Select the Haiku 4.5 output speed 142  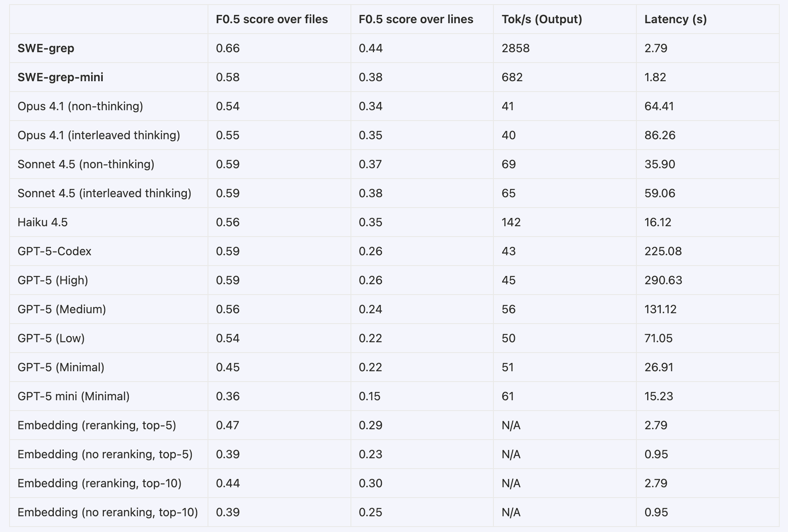pyautogui.click(x=511, y=222)
